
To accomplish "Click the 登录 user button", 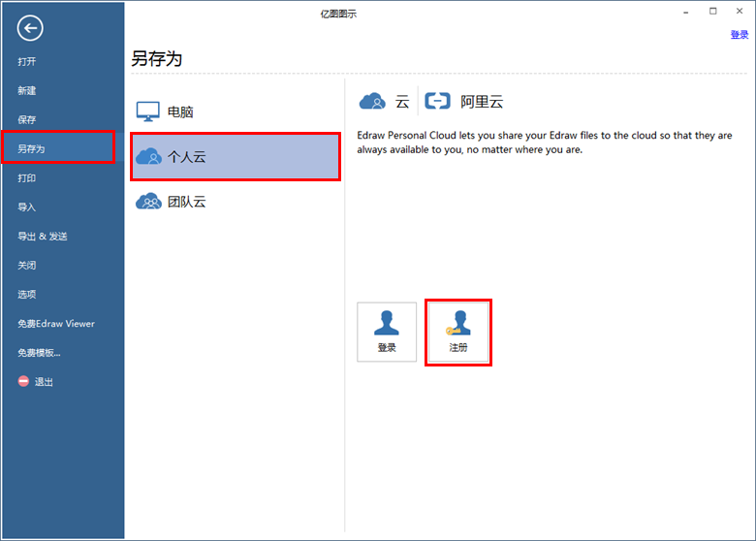I will pos(387,333).
